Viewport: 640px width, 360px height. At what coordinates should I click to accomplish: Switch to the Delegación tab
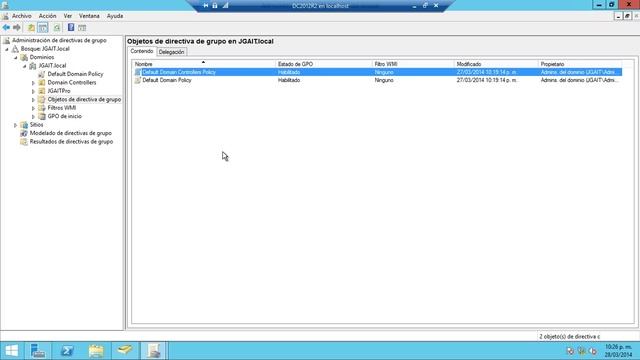coord(171,52)
